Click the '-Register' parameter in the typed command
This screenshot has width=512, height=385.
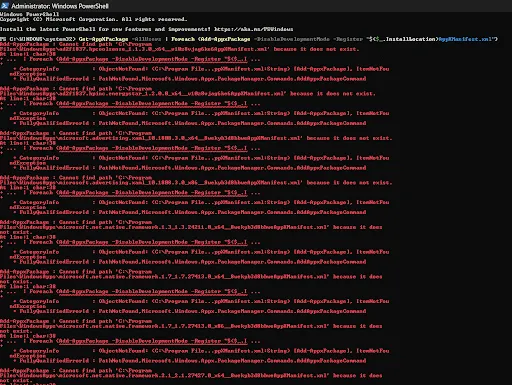point(347,39)
